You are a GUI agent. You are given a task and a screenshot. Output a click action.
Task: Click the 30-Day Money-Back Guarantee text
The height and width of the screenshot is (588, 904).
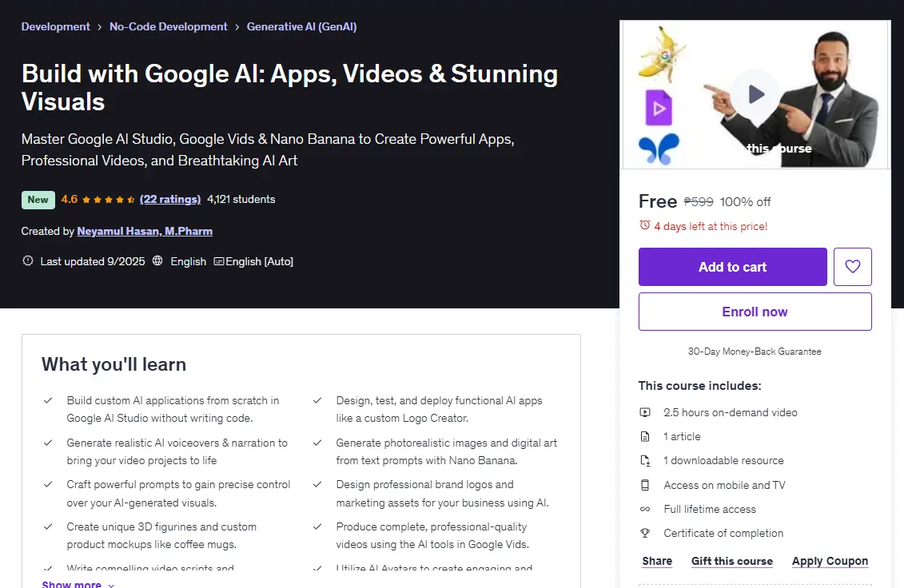click(x=755, y=351)
